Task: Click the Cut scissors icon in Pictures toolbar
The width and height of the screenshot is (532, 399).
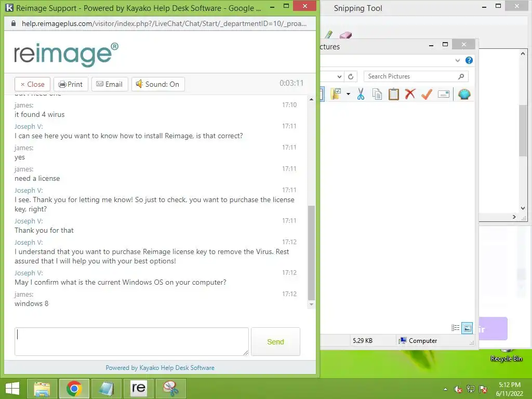Action: (x=361, y=94)
